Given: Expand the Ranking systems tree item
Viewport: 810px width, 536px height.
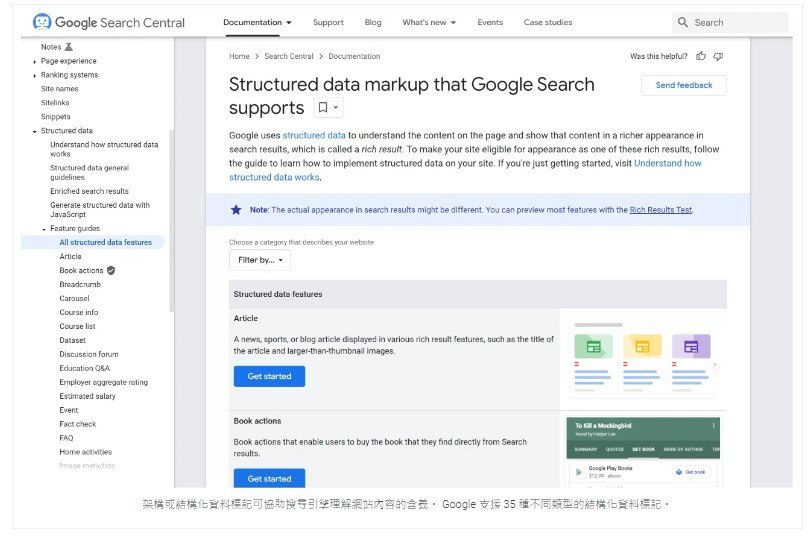Looking at the screenshot, I should click(35, 75).
